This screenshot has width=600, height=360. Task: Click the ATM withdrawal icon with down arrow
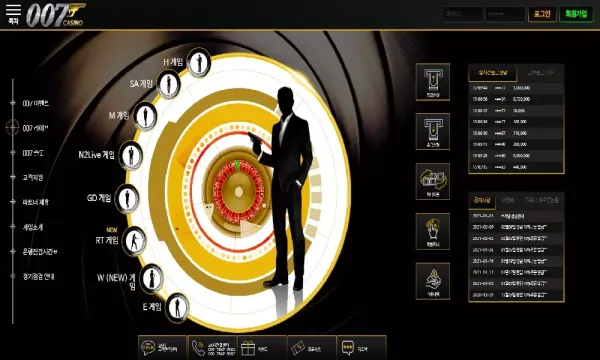(x=433, y=131)
